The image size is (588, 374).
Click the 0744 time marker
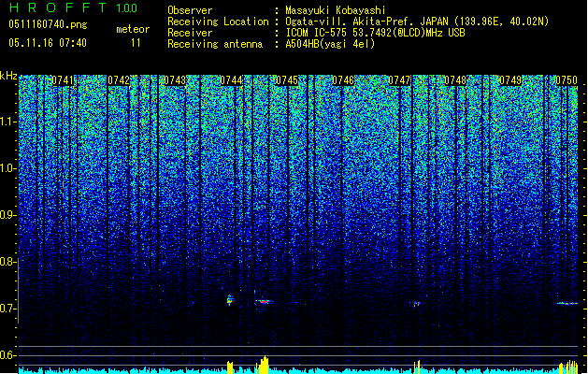tap(231, 80)
